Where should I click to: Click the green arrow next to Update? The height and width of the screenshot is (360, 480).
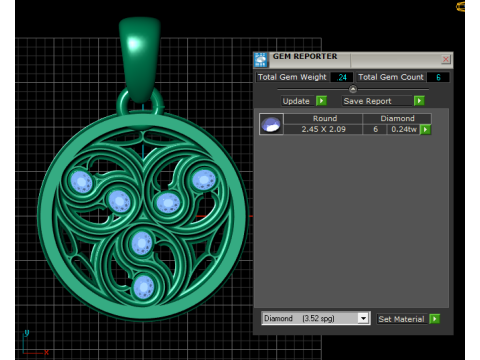(x=321, y=101)
